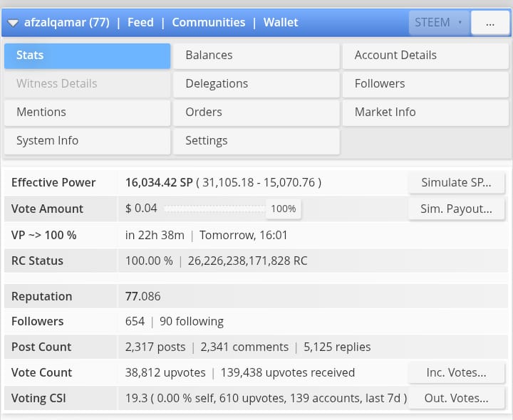Click the Simulate SP button
Screen dimensions: 513x420
pos(456,182)
